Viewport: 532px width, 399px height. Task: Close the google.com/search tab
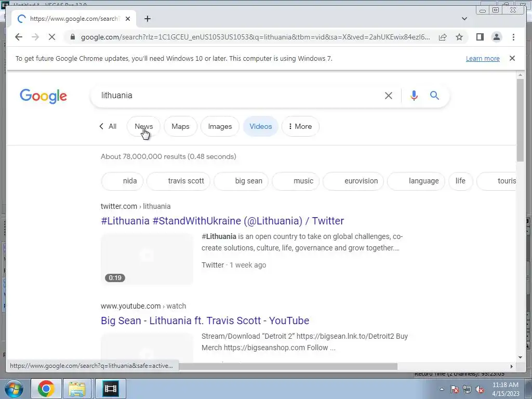point(128,19)
